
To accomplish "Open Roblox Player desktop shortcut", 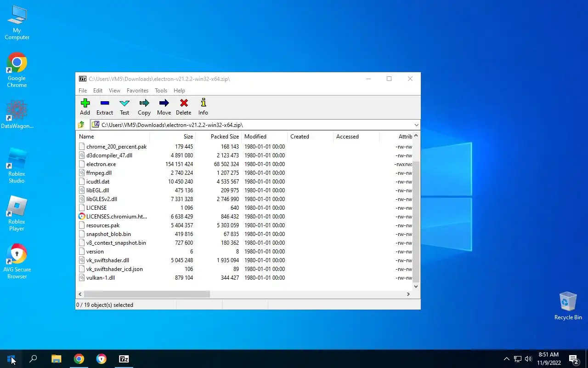I will click(x=17, y=213).
